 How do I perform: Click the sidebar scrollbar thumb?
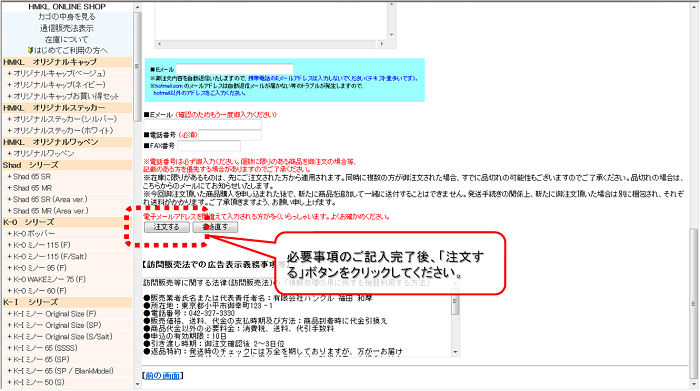point(137,67)
